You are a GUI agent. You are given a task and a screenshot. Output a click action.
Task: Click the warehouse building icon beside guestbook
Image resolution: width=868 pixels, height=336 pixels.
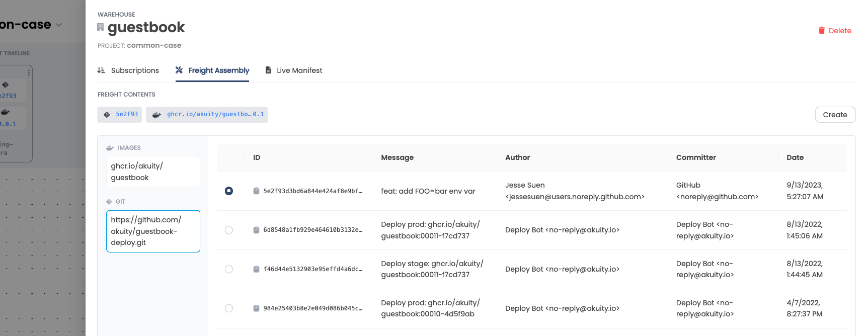pyautogui.click(x=101, y=27)
